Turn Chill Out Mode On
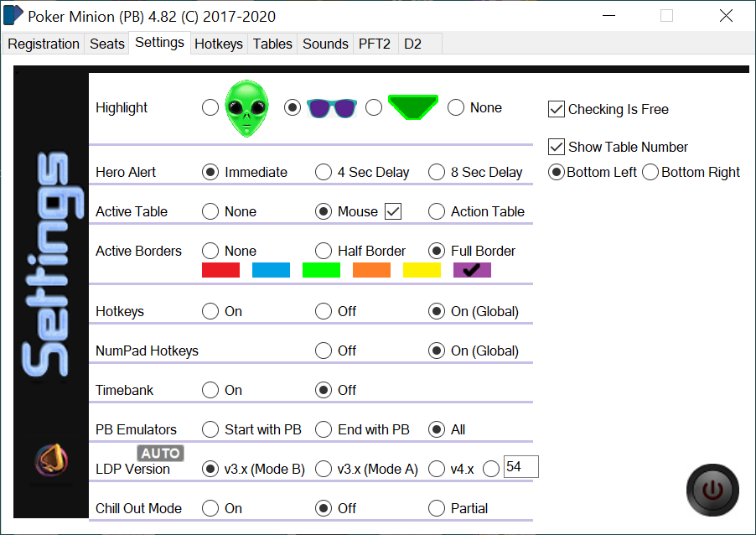 (210, 508)
